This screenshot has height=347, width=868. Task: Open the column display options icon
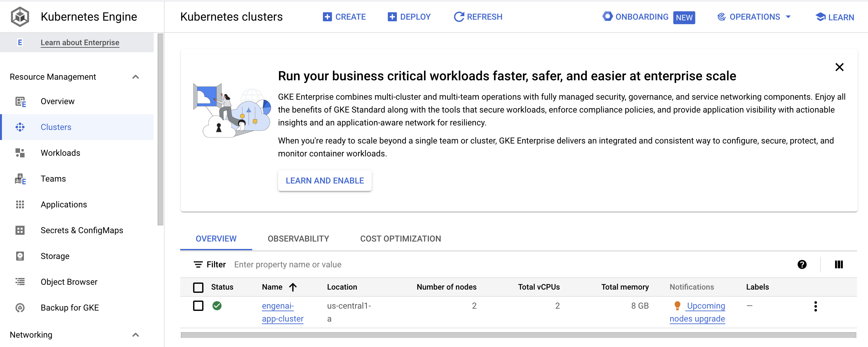click(x=839, y=264)
